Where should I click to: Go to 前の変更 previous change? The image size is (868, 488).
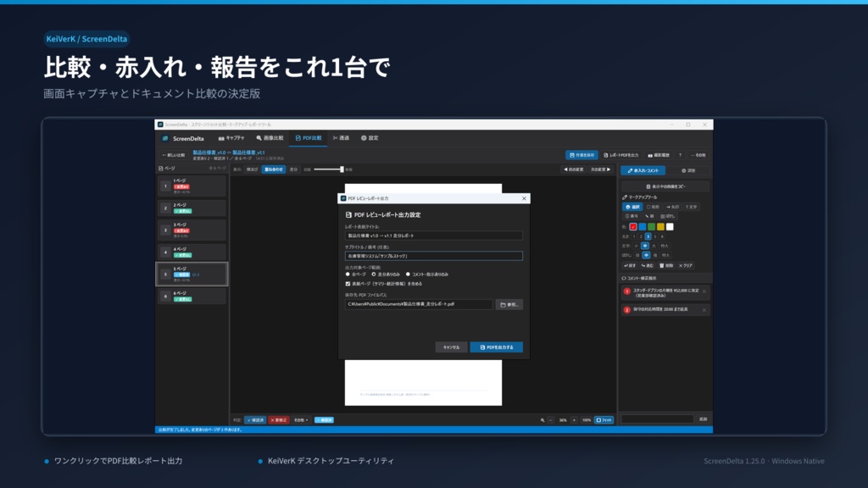574,169
